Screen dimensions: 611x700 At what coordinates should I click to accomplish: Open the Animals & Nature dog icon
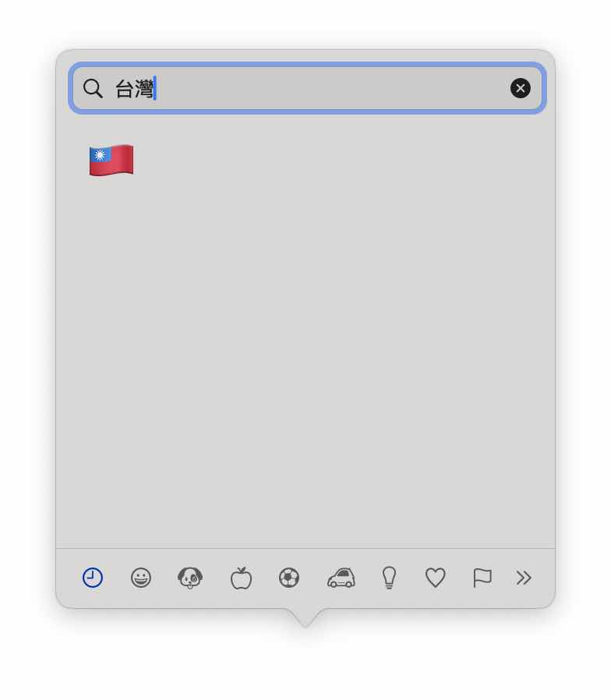click(190, 578)
